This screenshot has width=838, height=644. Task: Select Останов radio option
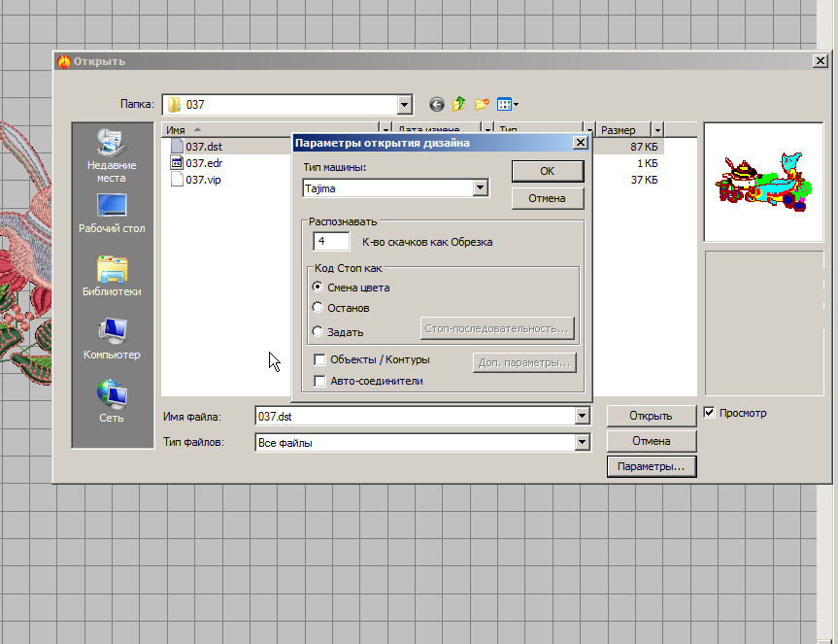318,308
